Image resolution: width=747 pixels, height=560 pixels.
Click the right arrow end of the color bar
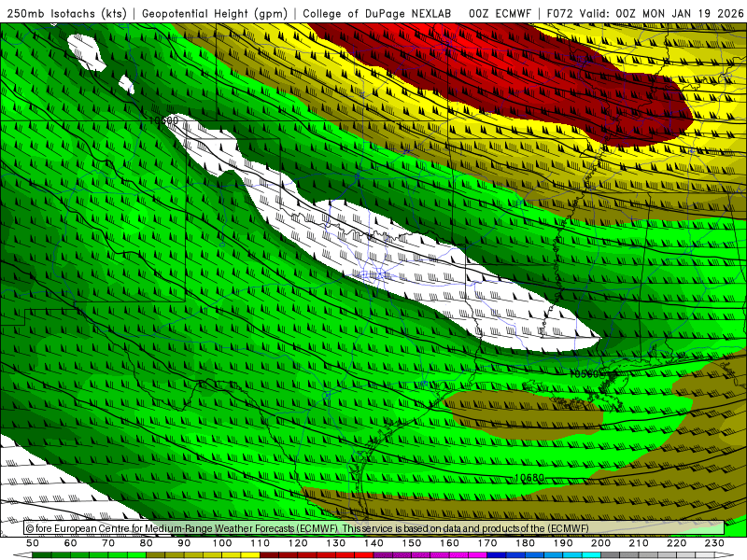[x=725, y=555]
